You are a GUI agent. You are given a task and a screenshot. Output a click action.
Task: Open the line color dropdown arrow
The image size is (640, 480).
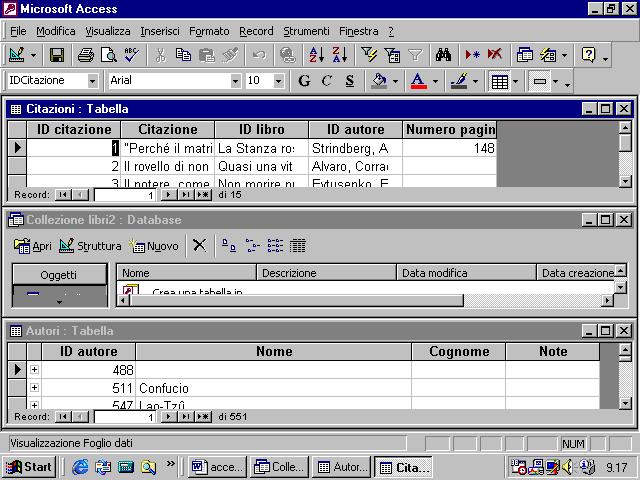475,81
